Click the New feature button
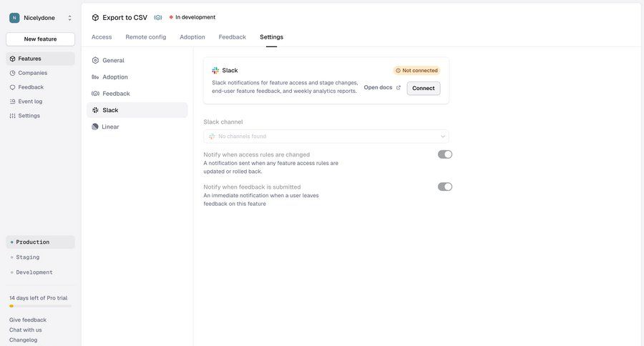The width and height of the screenshot is (644, 346). [x=40, y=39]
